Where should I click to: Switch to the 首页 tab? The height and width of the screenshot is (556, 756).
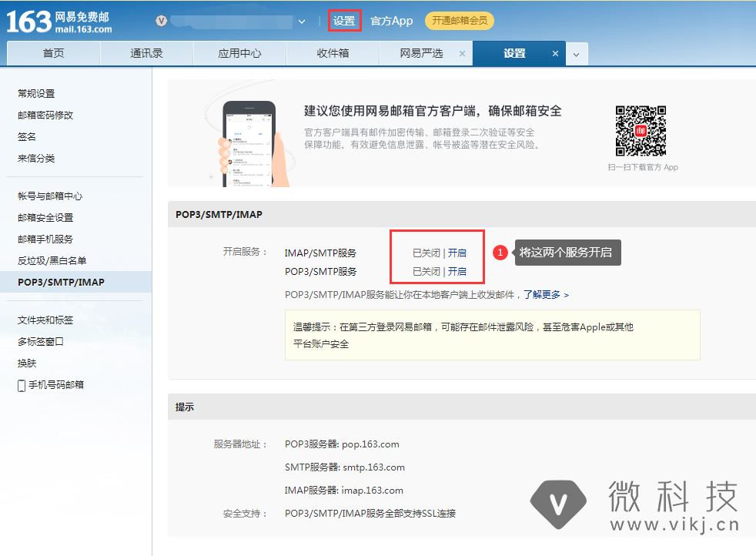pos(53,54)
